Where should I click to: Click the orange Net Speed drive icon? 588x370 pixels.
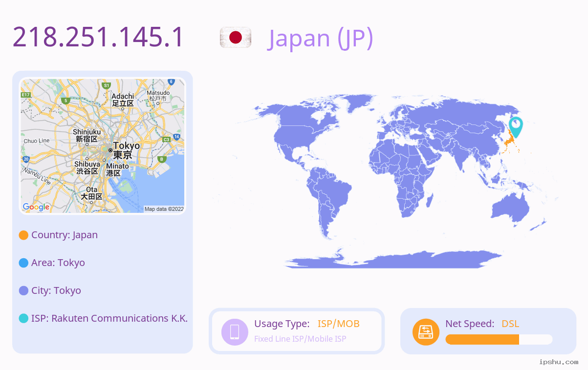tap(426, 332)
